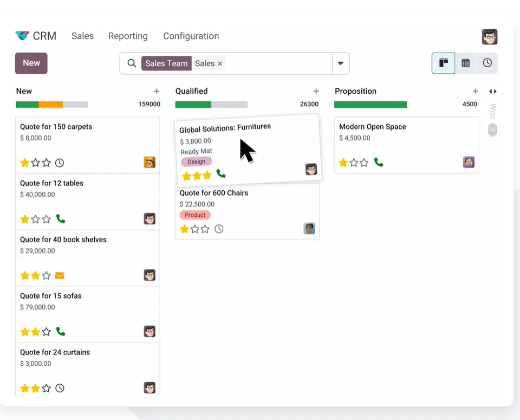Toggle second star on Modern Open Space card
The image size is (520, 420).
pyautogui.click(x=354, y=163)
